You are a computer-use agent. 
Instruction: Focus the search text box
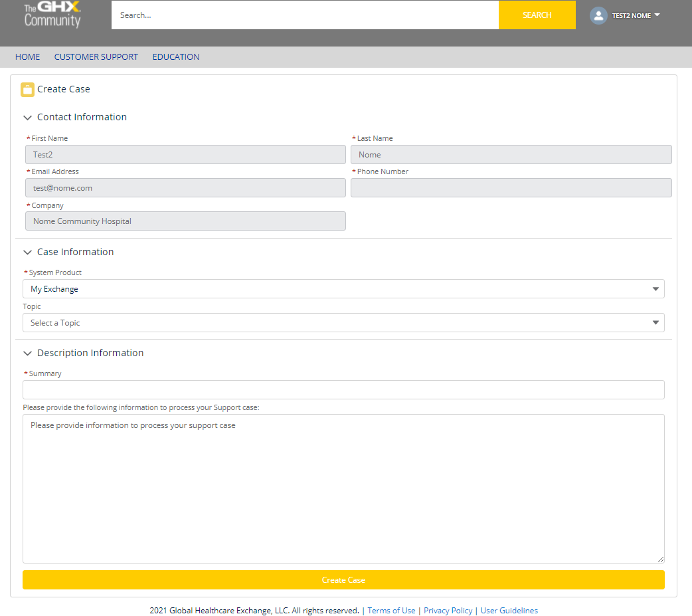click(305, 15)
